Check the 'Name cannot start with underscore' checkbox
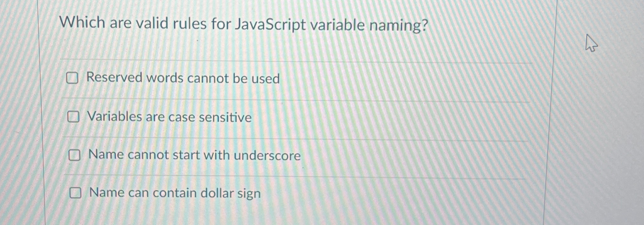The image size is (644, 225). pos(74,155)
